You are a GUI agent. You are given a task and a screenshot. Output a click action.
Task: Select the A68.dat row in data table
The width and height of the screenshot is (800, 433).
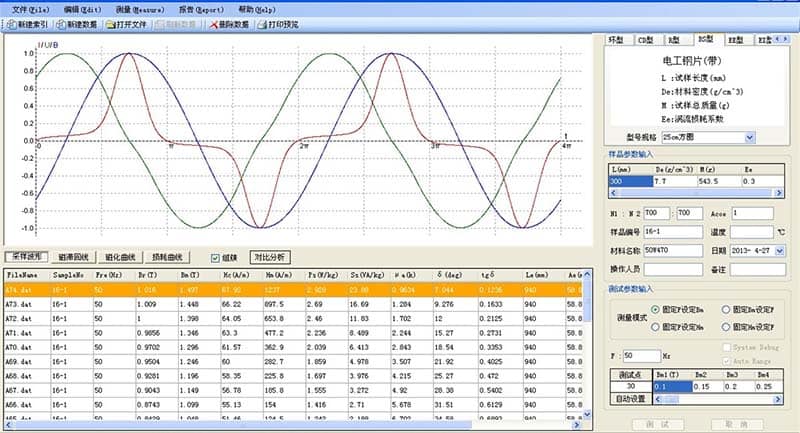(x=293, y=376)
